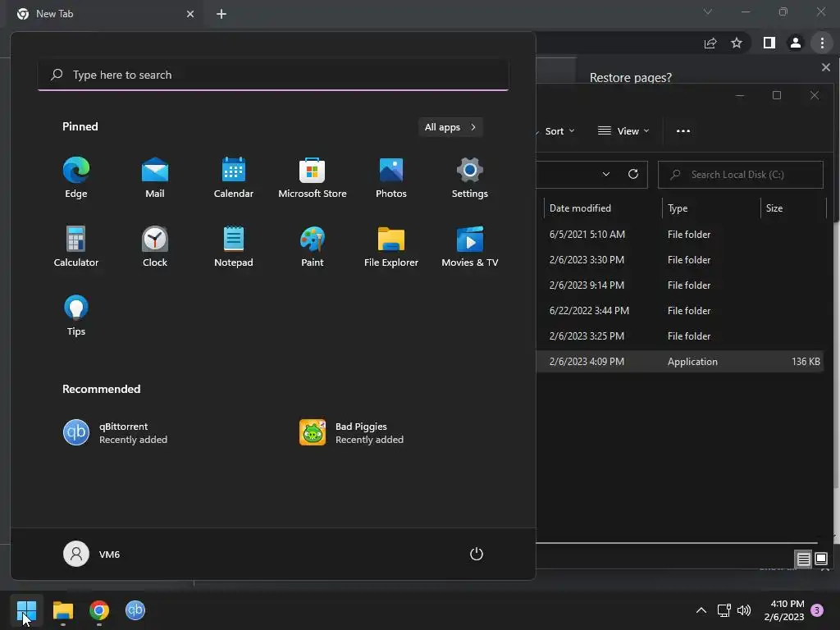
Task: Open qBittorrent from the taskbar
Action: click(135, 610)
